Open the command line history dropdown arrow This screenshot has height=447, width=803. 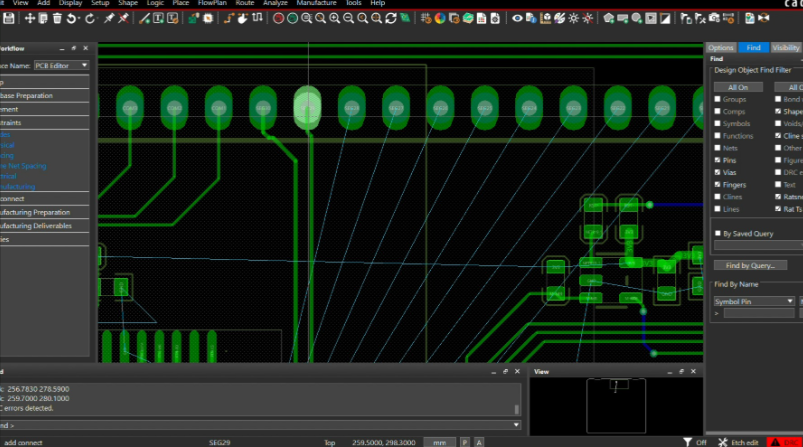click(516, 425)
